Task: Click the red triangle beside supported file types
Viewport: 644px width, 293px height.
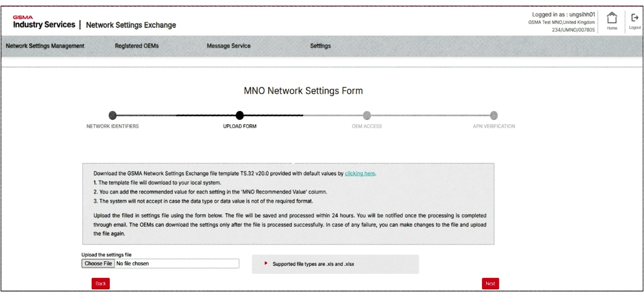Action: tap(266, 264)
